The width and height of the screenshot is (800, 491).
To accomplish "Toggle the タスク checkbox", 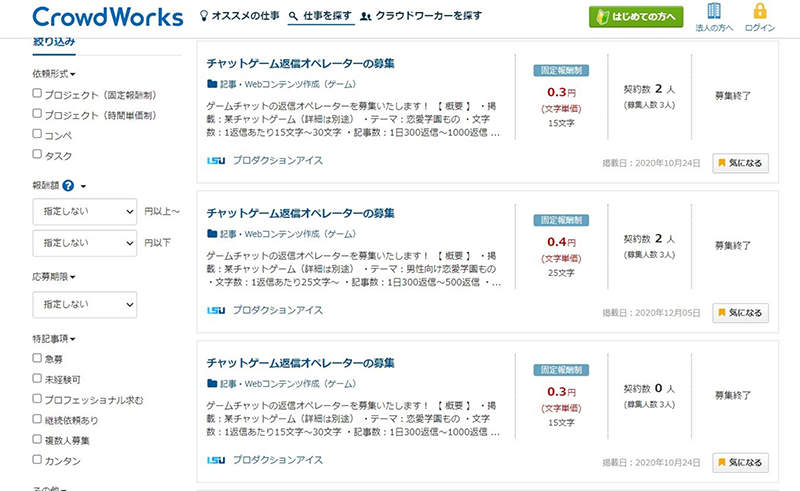I will pos(37,154).
